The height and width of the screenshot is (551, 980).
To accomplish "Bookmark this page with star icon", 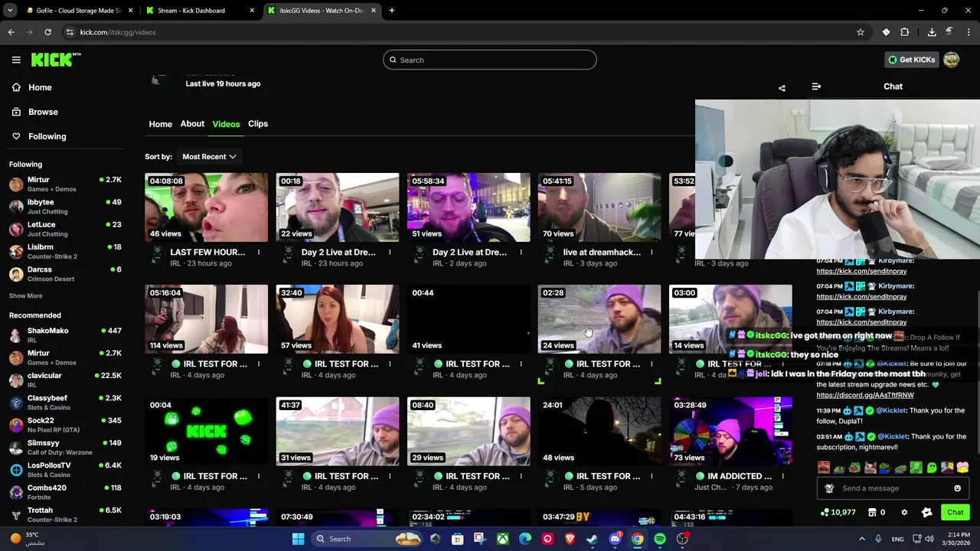I will 861,32.
